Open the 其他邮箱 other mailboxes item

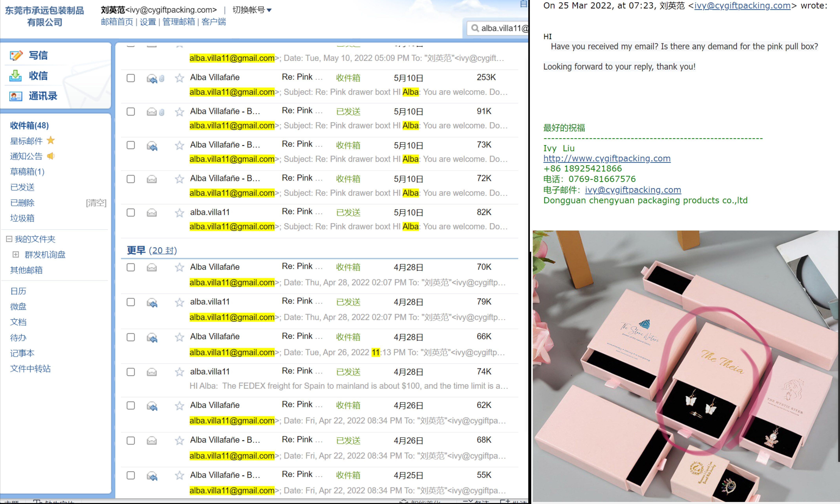point(26,270)
